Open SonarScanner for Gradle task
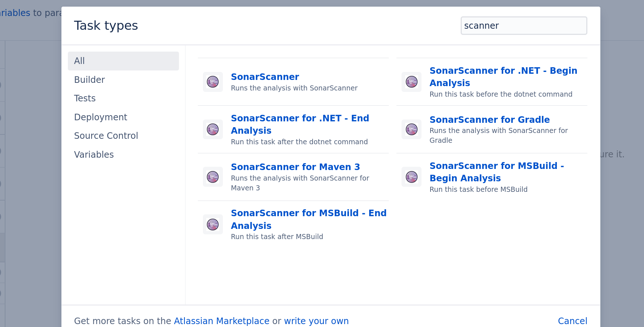Viewport: 644px width, 327px height. [489, 120]
